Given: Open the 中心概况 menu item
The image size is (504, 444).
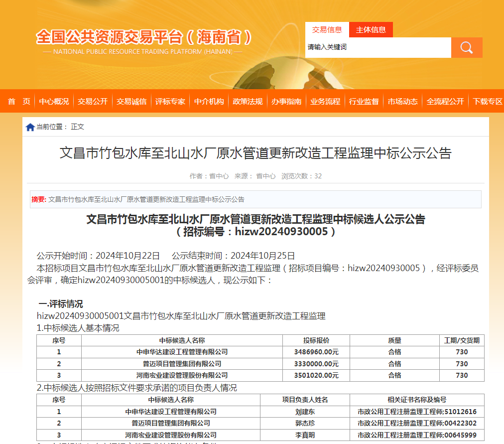Looking at the screenshot, I should tap(54, 101).
